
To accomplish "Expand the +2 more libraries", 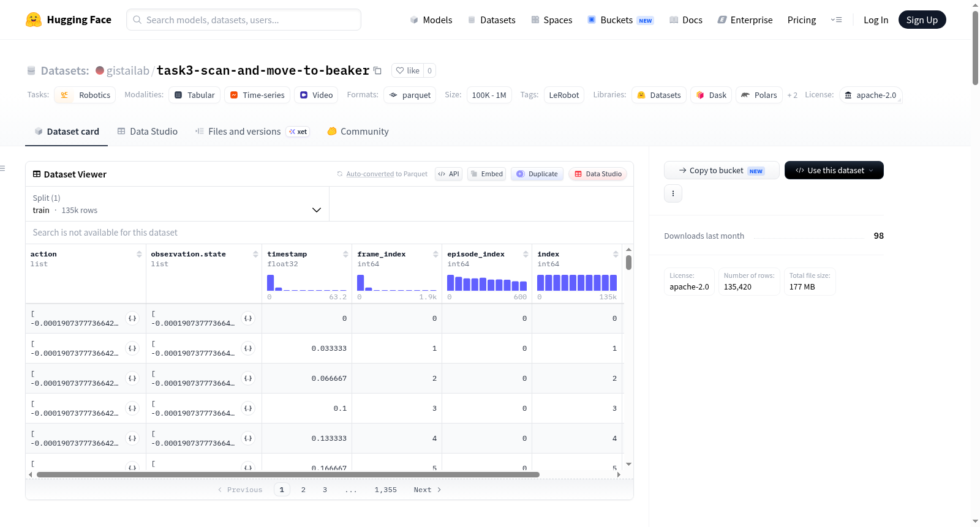I will [x=792, y=95].
